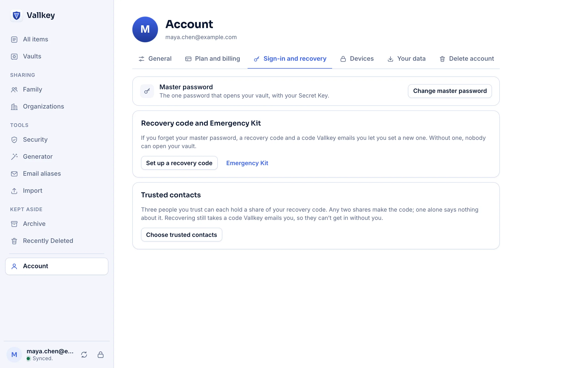Image resolution: width=588 pixels, height=368 pixels.
Task: Click the card icon on Plan and billing tab
Action: 188,59
